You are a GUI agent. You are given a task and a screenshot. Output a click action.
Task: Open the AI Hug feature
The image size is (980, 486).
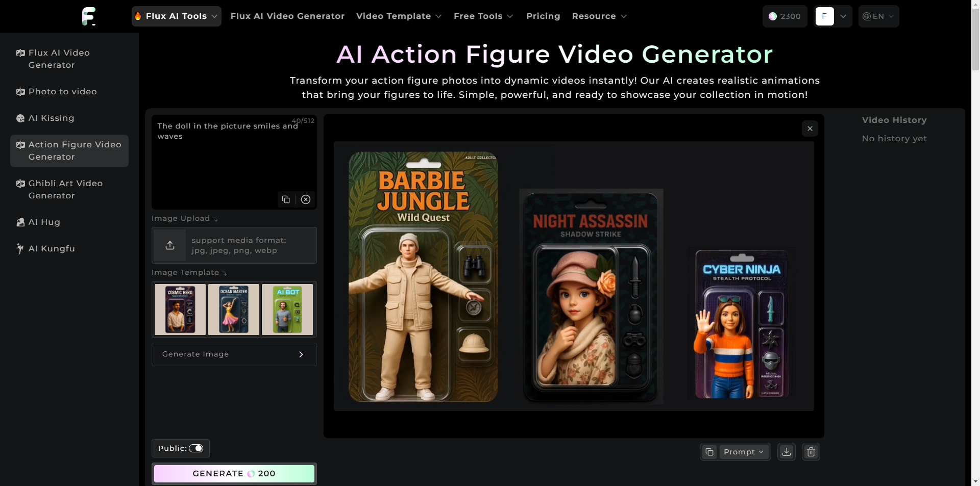43,222
